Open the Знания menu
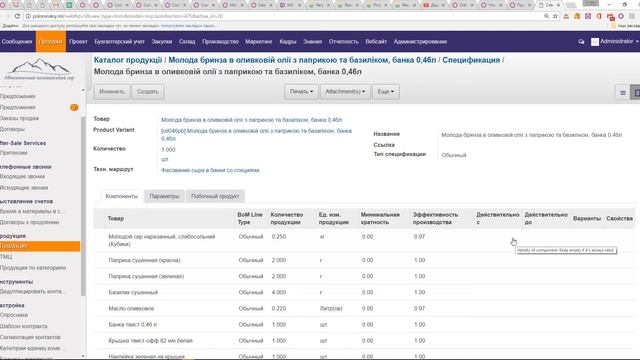This screenshot has height=360, width=640. click(313, 42)
